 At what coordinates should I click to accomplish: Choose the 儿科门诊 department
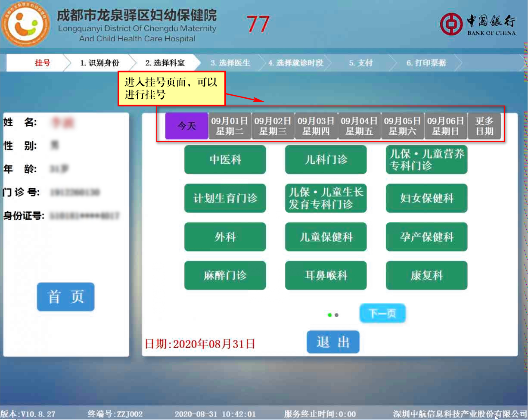(326, 160)
